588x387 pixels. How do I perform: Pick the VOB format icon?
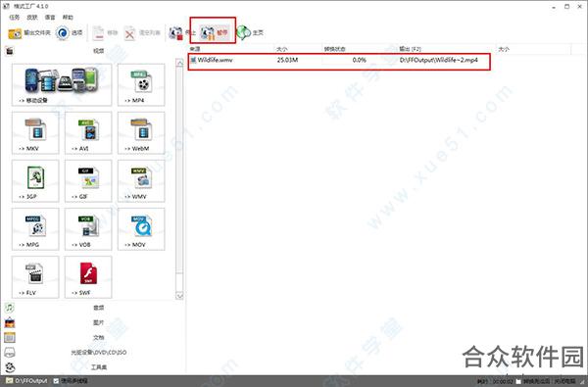point(88,228)
